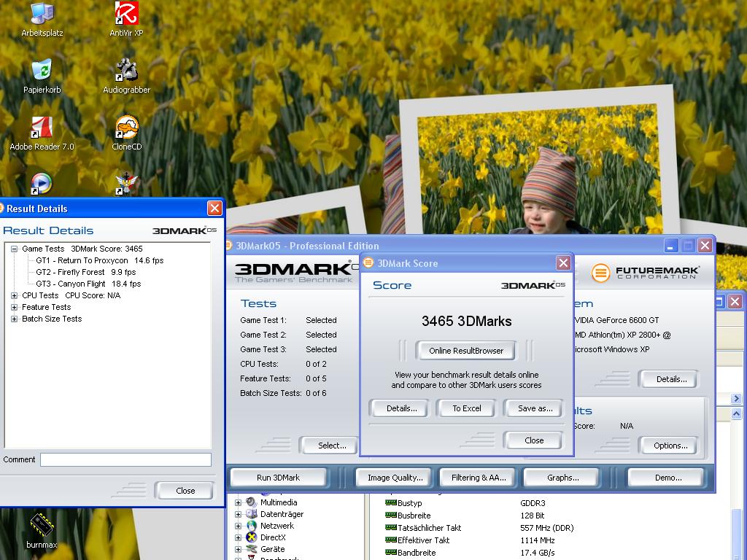Expand the Multimedia tree branch

[239, 502]
